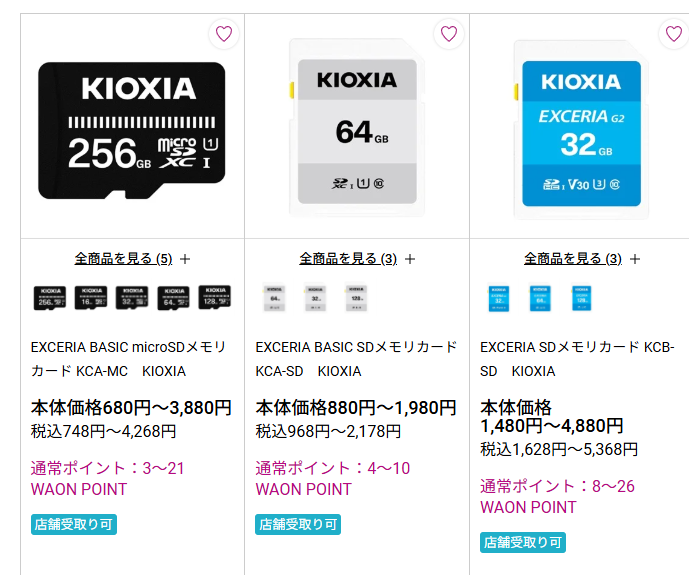Select the 64GB black microSD variant thumbnail
The width and height of the screenshot is (689, 575).
coord(173,297)
